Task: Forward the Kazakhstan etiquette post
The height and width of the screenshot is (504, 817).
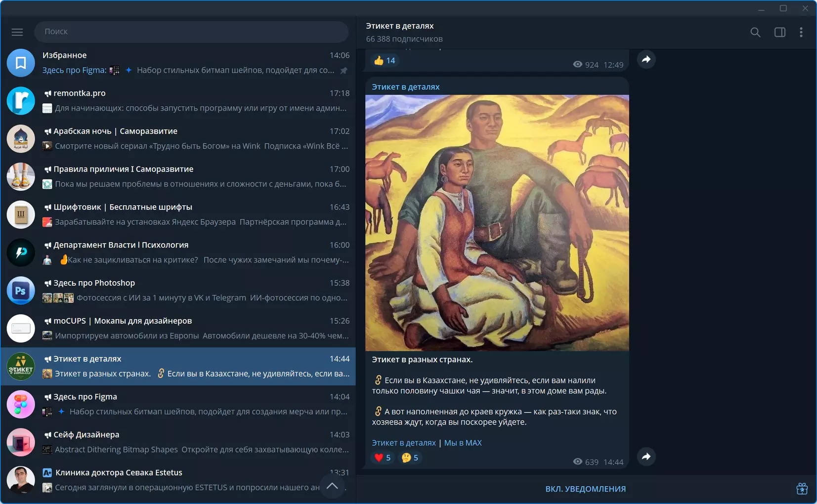Action: [646, 457]
